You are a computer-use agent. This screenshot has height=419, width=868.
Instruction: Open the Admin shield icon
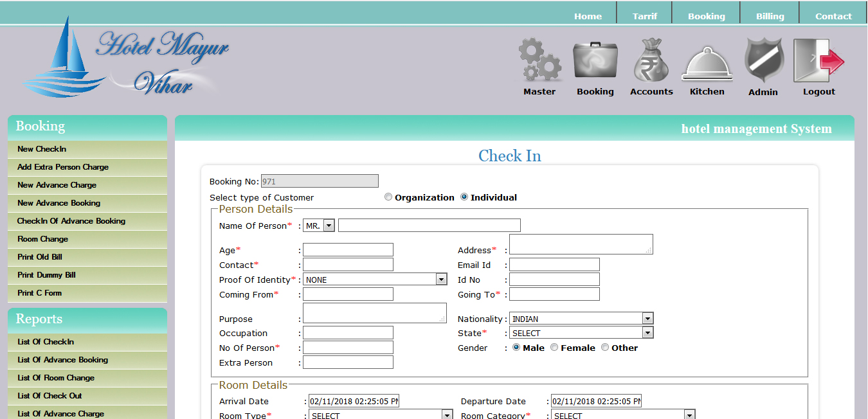pos(764,60)
